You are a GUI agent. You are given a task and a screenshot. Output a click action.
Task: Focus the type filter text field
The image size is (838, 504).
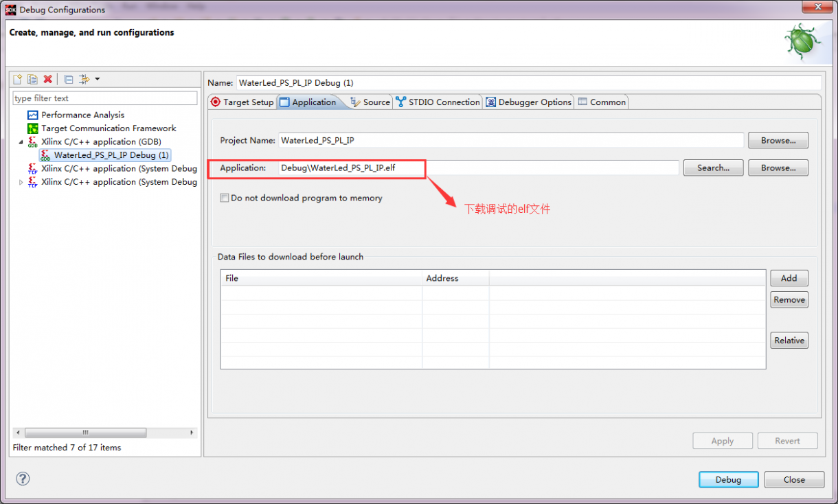pyautogui.click(x=105, y=98)
